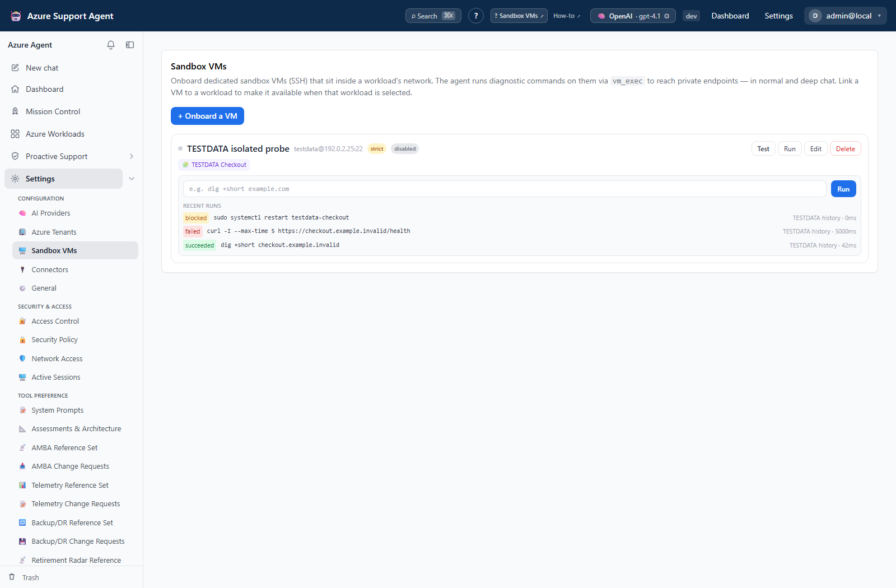Go to AMBA Reference Set
The height and width of the screenshot is (588, 896).
click(x=64, y=447)
